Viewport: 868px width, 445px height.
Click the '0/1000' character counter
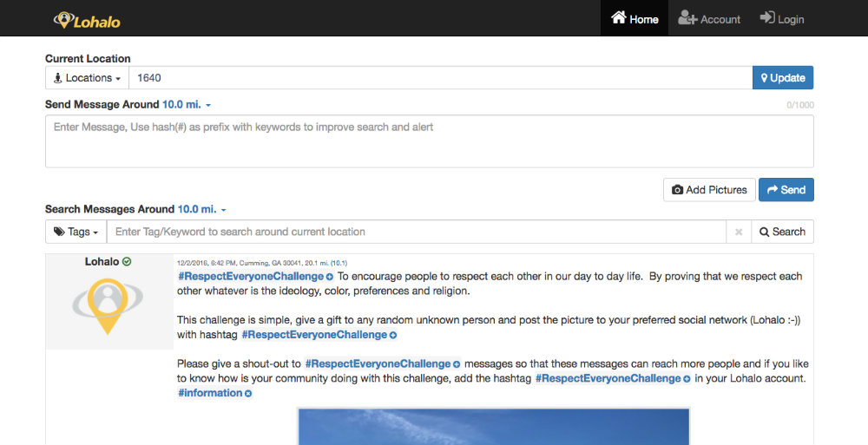pyautogui.click(x=800, y=105)
